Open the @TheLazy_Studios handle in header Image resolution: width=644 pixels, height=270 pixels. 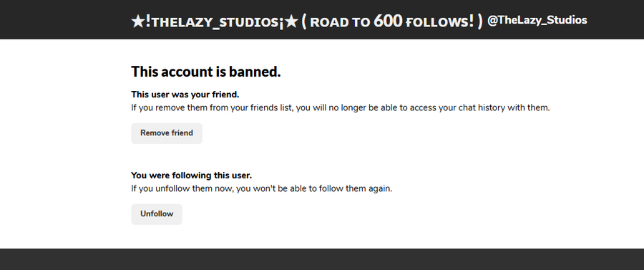(537, 20)
